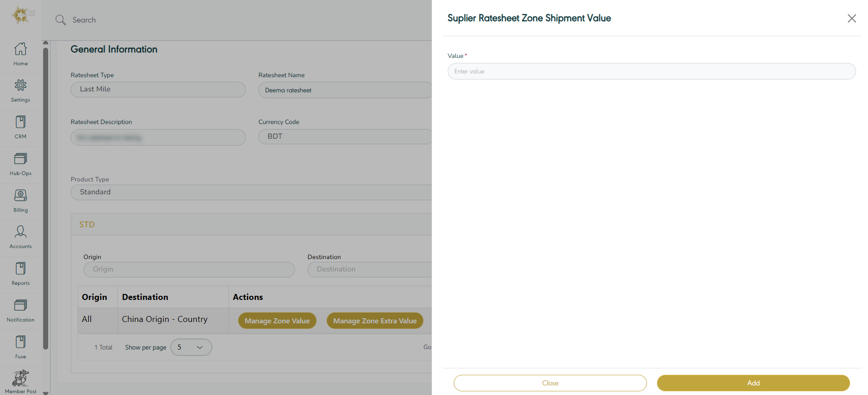The width and height of the screenshot is (868, 395).
Task: Click the Add button
Action: tap(753, 383)
